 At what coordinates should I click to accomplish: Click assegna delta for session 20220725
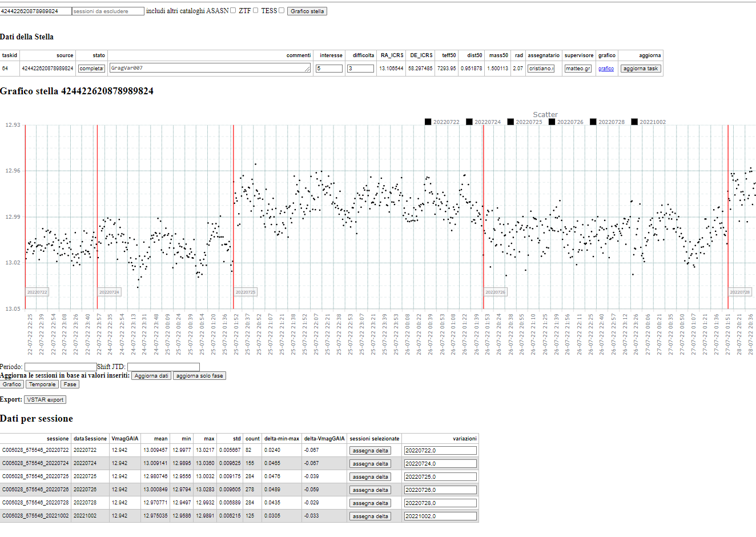(x=370, y=477)
